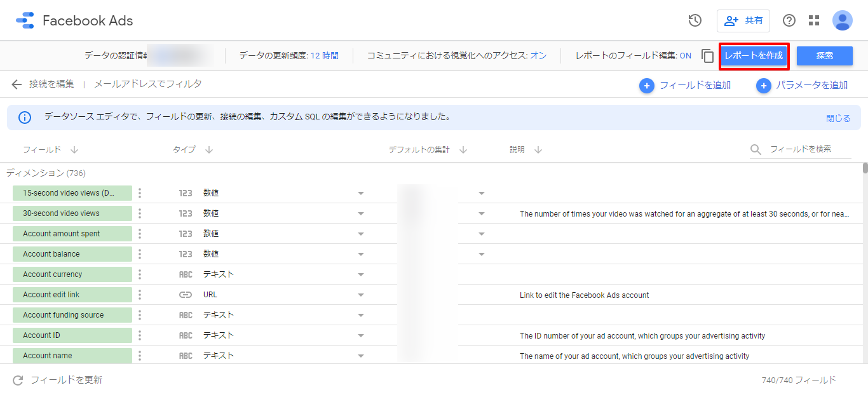Viewport: 868px width, 397px height.
Task: Open options menu for Account amount spent
Action: pyautogui.click(x=140, y=234)
